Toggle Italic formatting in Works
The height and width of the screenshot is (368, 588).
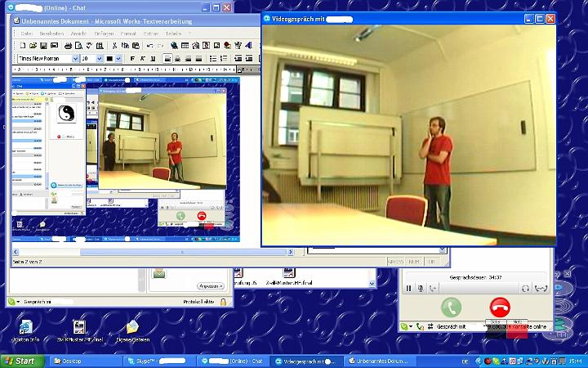pos(142,59)
